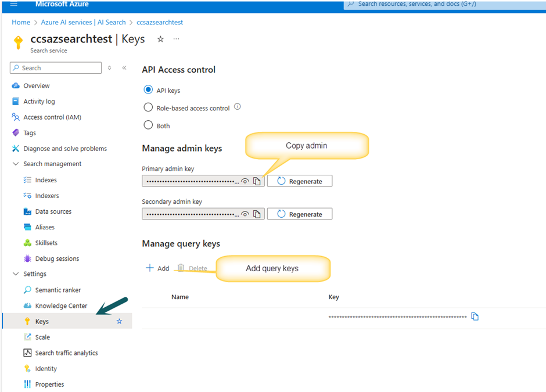Click the Data sources icon
The width and height of the screenshot is (546, 392).
[x=27, y=211]
